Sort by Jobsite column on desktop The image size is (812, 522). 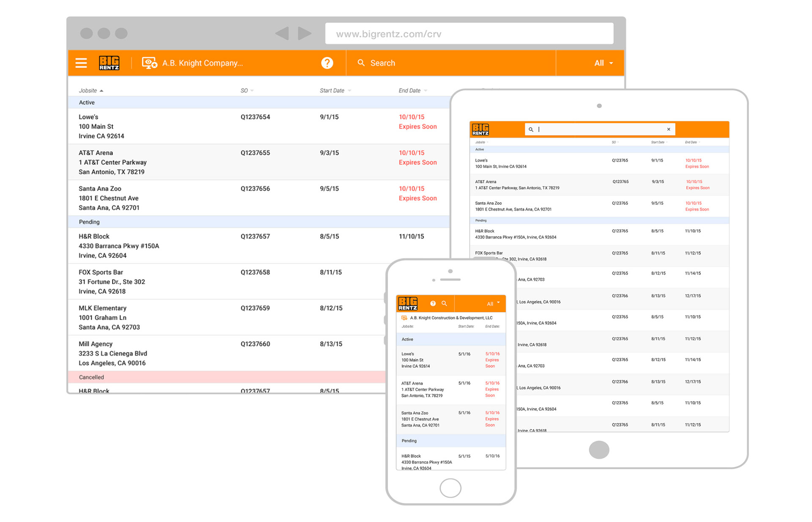tap(91, 91)
